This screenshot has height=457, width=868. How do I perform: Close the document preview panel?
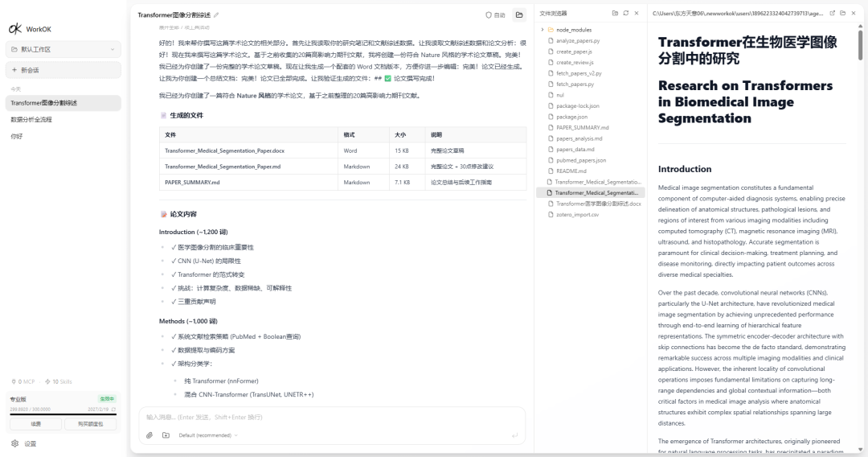coord(854,14)
